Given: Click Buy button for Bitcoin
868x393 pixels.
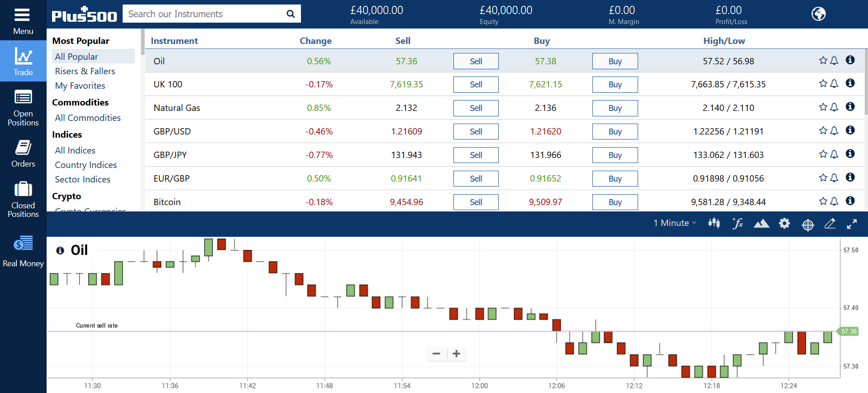Looking at the screenshot, I should click(615, 202).
